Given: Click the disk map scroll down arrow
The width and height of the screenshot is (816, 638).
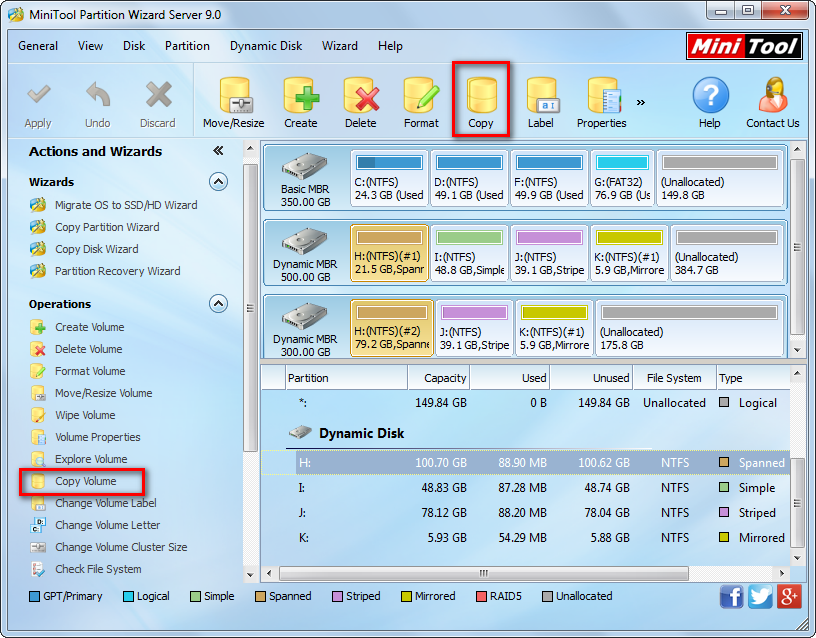Looking at the screenshot, I should pyautogui.click(x=797, y=350).
